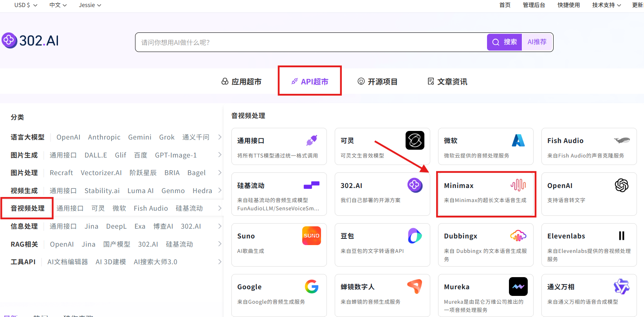Switch to the 应用超市 tab

click(242, 81)
